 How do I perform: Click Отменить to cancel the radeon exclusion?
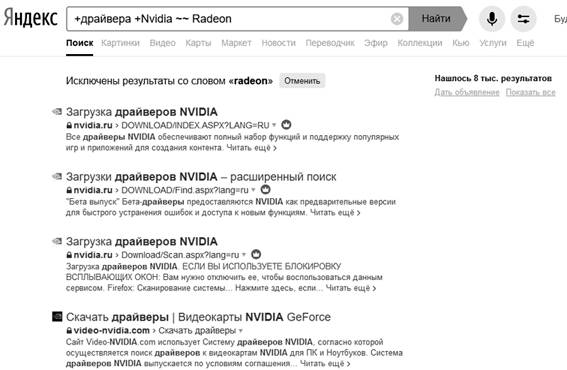[x=302, y=81]
